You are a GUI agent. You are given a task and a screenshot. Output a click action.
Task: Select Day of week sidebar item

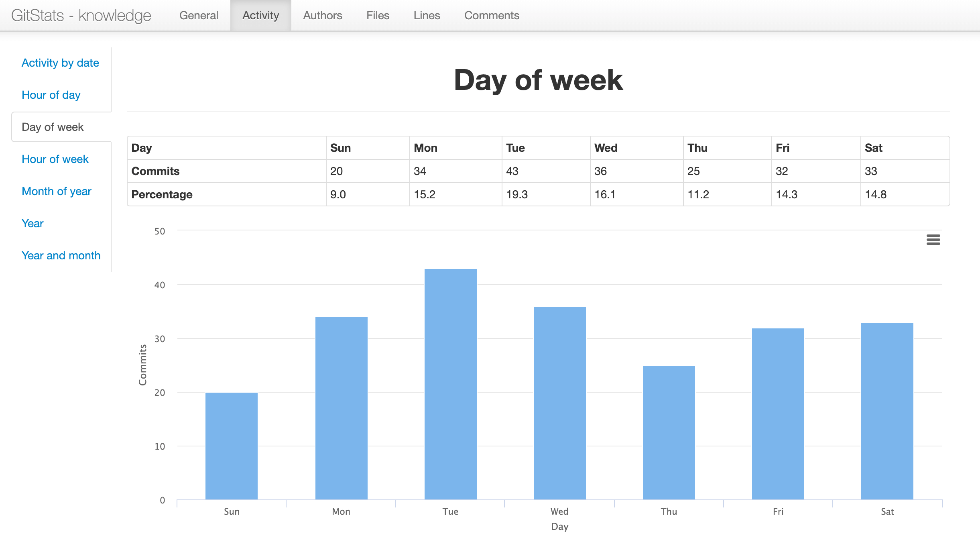53,127
